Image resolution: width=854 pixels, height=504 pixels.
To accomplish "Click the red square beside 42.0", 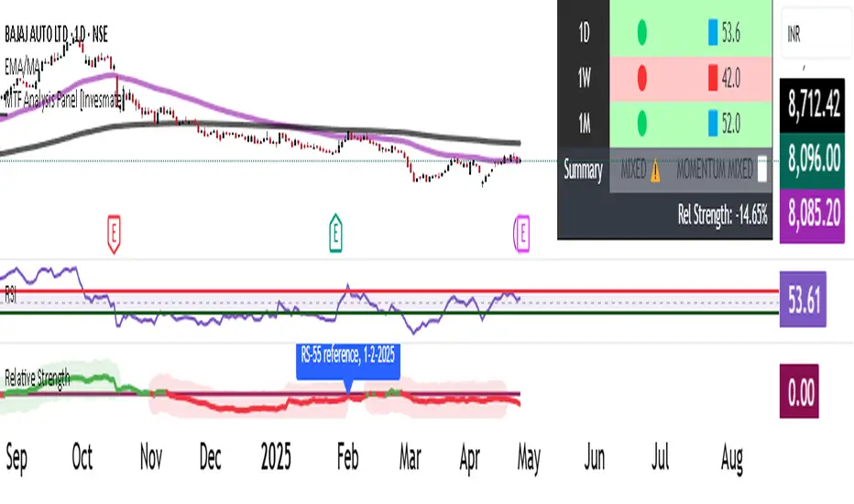I will pyautogui.click(x=712, y=78).
